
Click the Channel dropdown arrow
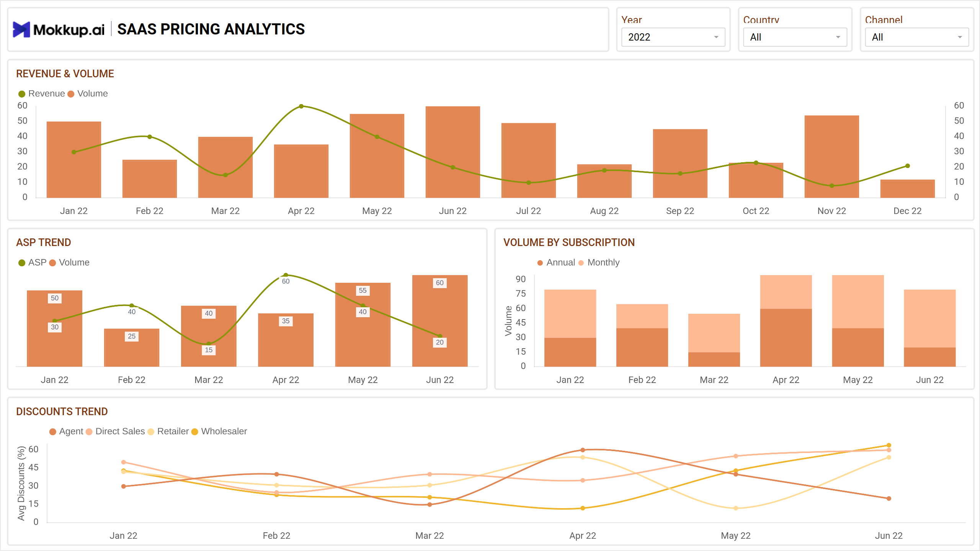960,37
